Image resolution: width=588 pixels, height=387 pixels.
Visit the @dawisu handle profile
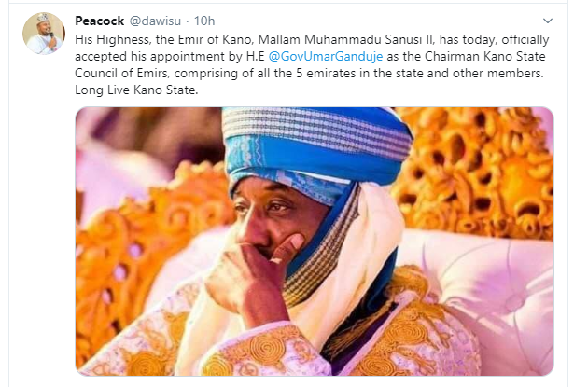click(155, 21)
